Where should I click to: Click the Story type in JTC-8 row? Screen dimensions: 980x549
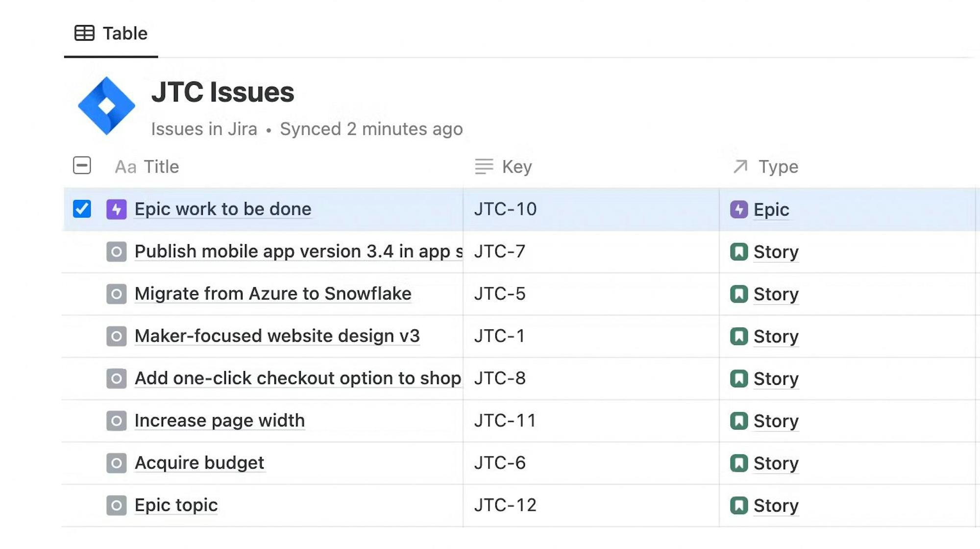(776, 378)
